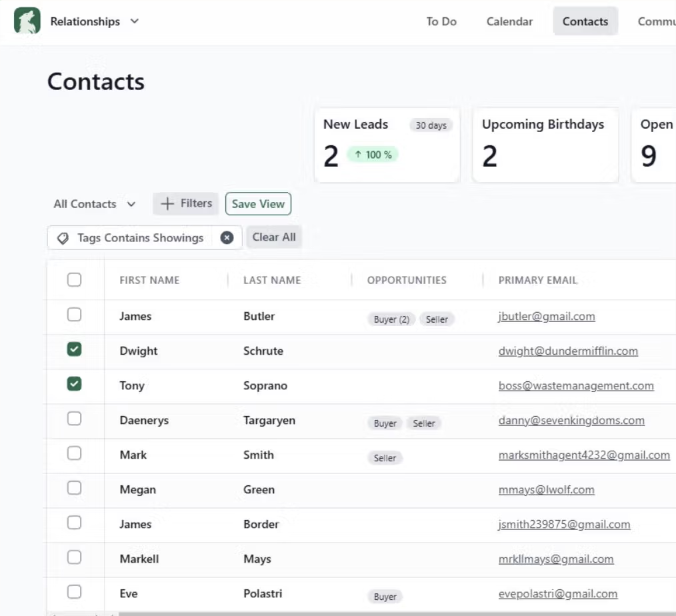Screen dimensions: 676x616
Task: Open the To Do section
Action: (441, 21)
